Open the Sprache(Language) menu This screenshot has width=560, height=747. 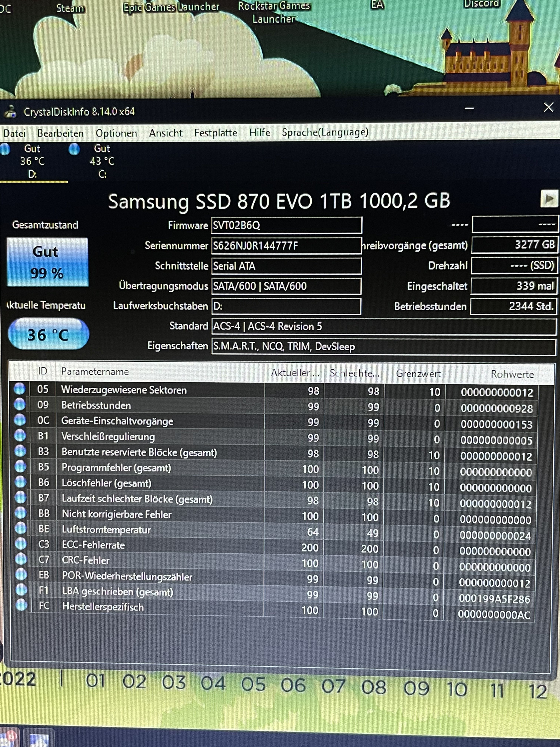pyautogui.click(x=325, y=132)
